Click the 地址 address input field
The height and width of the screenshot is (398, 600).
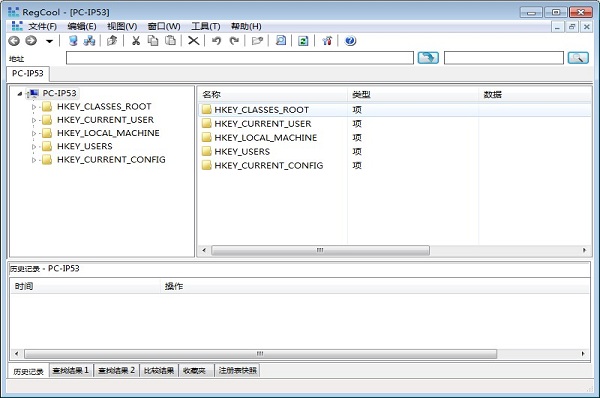click(240, 58)
